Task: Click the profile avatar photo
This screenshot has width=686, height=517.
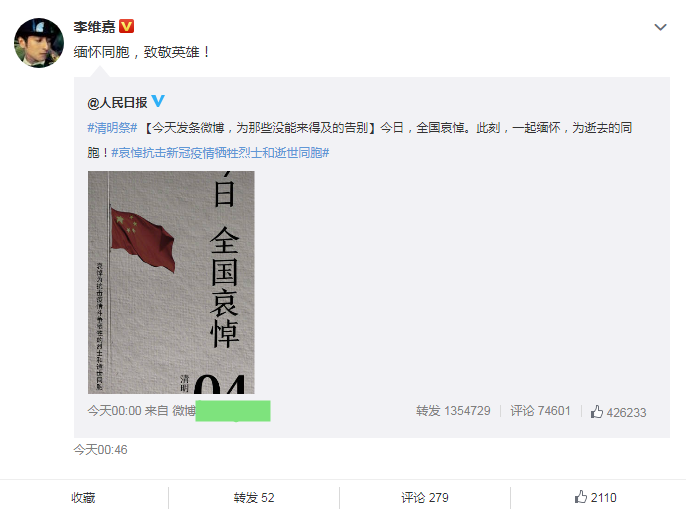Action: coord(39,43)
